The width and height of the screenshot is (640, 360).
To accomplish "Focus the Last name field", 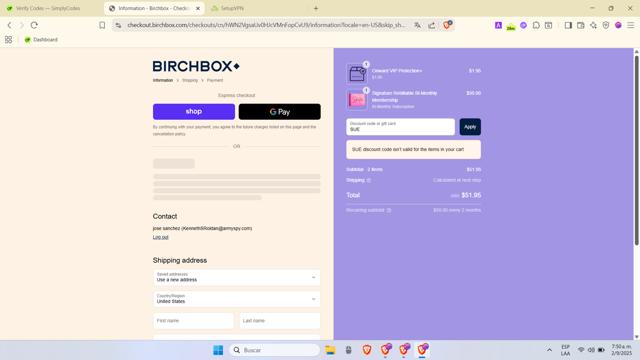I will 280,321.
